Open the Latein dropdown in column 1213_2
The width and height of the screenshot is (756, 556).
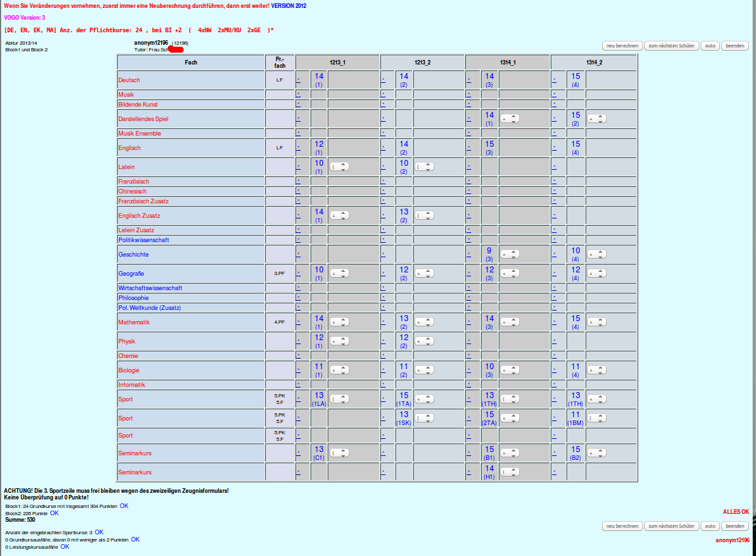tap(424, 167)
